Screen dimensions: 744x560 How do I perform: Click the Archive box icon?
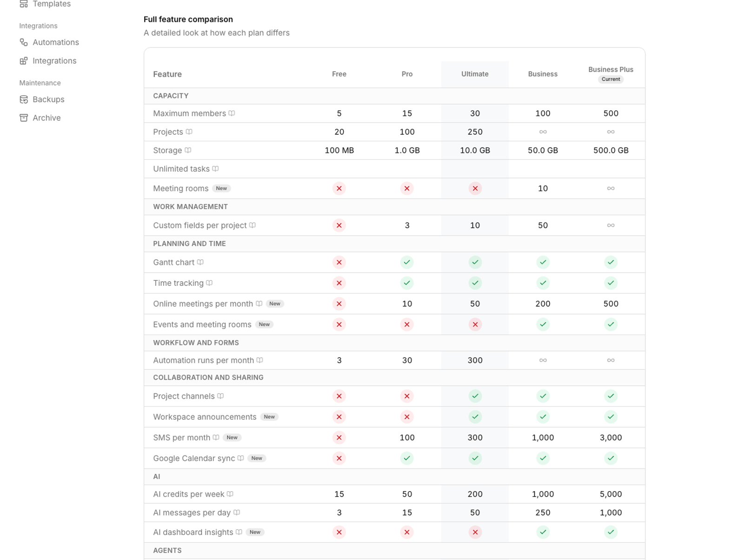point(24,118)
